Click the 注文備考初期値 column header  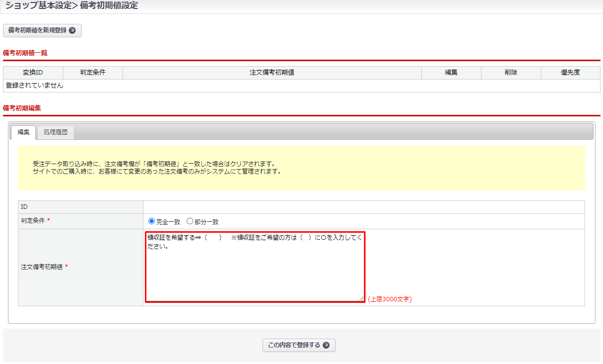click(x=272, y=73)
